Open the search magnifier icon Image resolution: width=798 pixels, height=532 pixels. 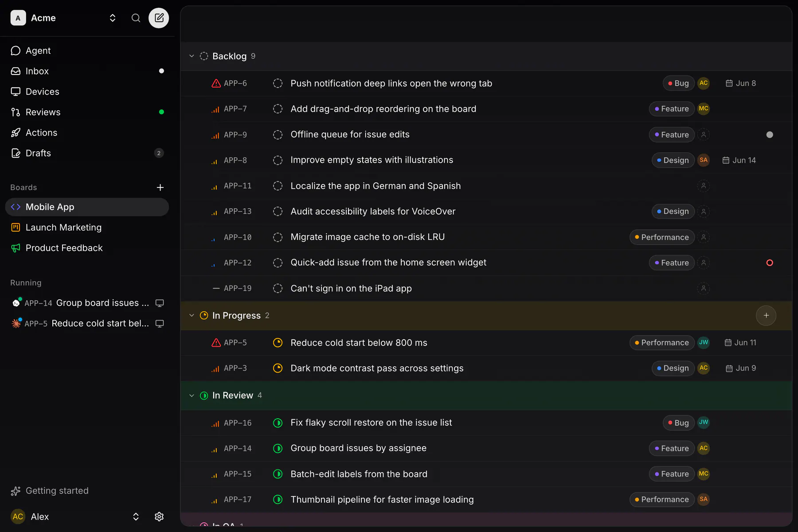(136, 18)
